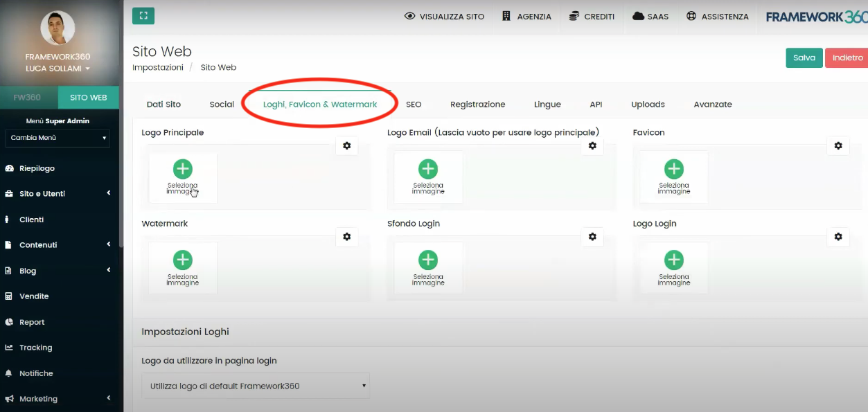Add image for Logo Login
The height and width of the screenshot is (412, 868).
(674, 269)
